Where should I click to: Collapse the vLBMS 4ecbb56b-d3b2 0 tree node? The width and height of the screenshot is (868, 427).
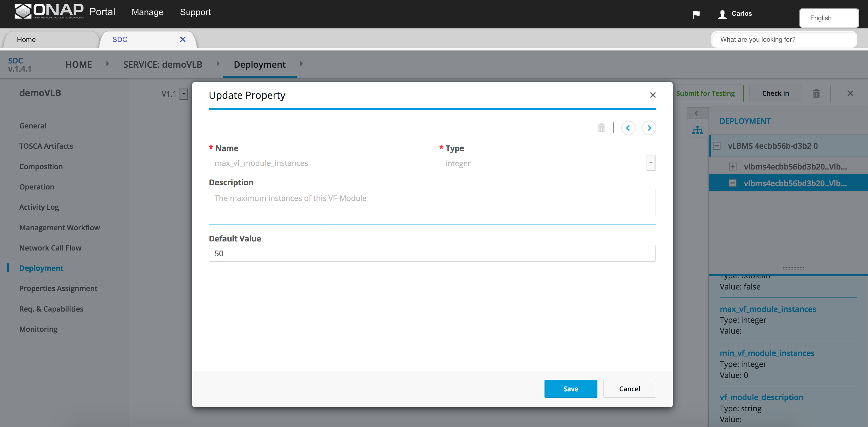pyautogui.click(x=717, y=146)
